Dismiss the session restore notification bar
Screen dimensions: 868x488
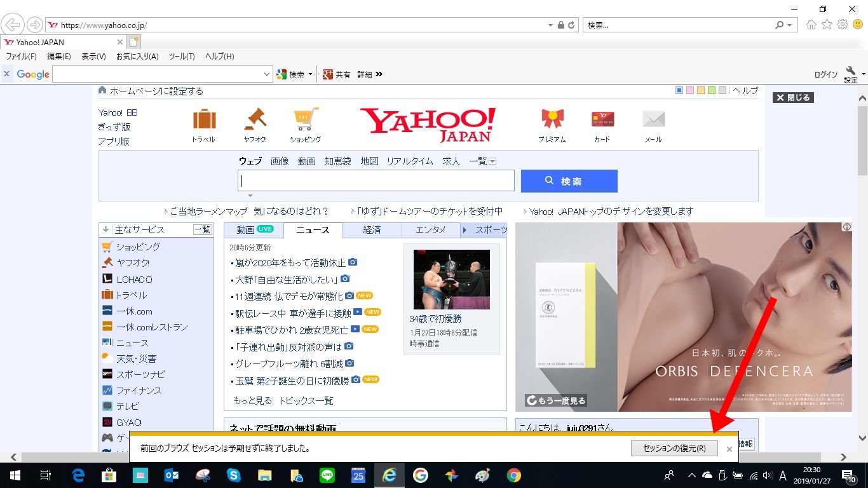pyautogui.click(x=729, y=449)
